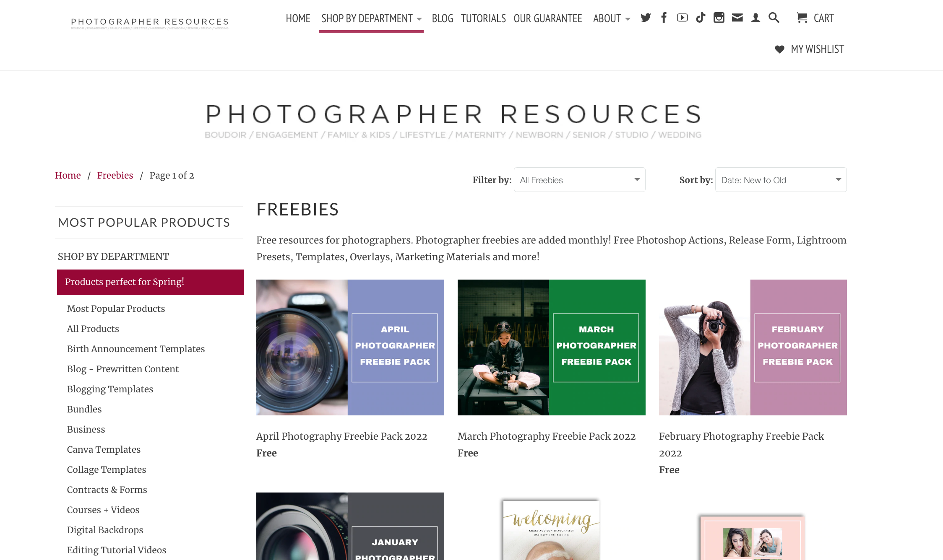Click the large Photographer Resources banner
Image resolution: width=943 pixels, height=560 pixels.
tap(453, 121)
